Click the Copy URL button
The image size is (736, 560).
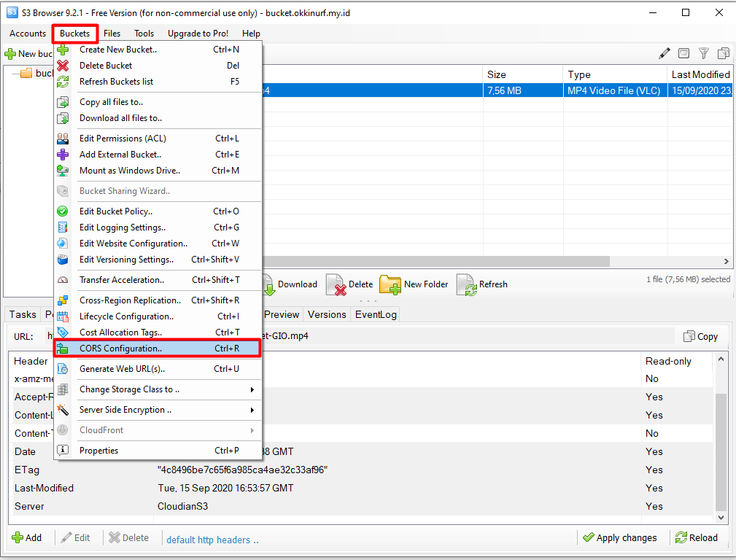coord(701,336)
